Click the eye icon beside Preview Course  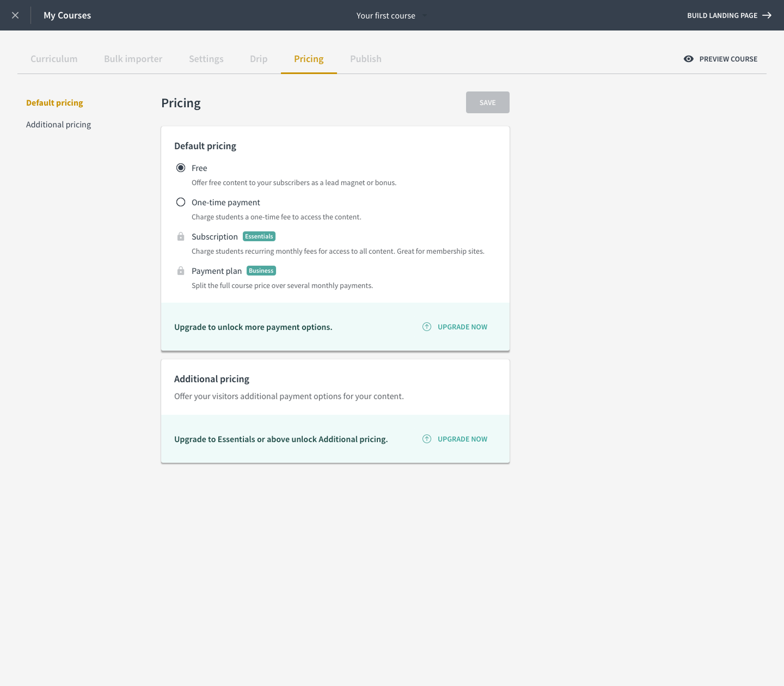pyautogui.click(x=689, y=59)
